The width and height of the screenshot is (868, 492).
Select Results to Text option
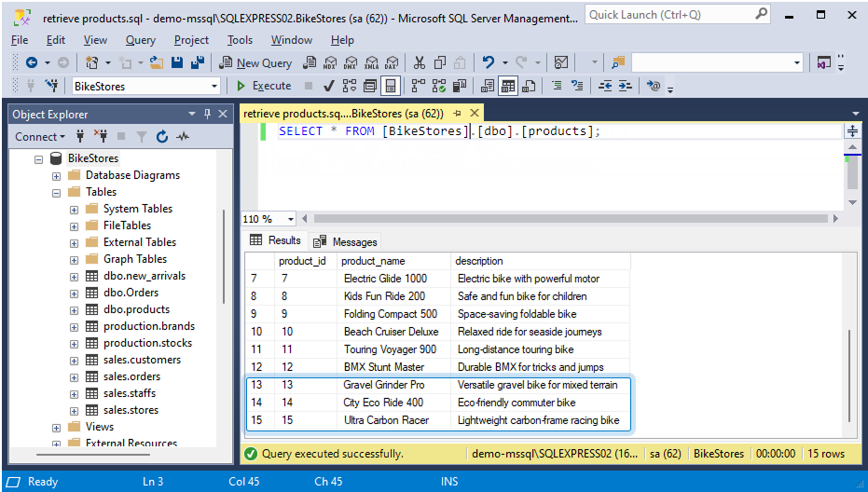tap(487, 86)
